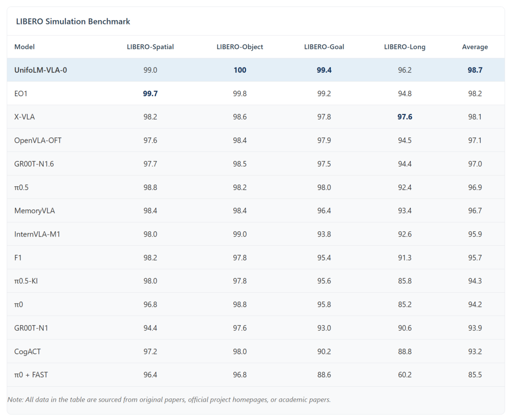507x420 pixels.
Task: Click the CogACT model name
Action: (x=27, y=351)
